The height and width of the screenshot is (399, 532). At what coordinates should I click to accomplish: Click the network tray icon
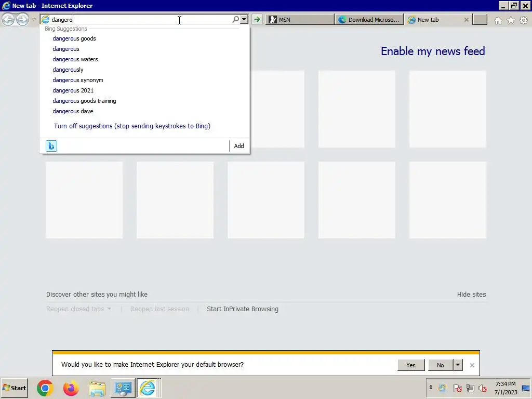pyautogui.click(x=470, y=388)
